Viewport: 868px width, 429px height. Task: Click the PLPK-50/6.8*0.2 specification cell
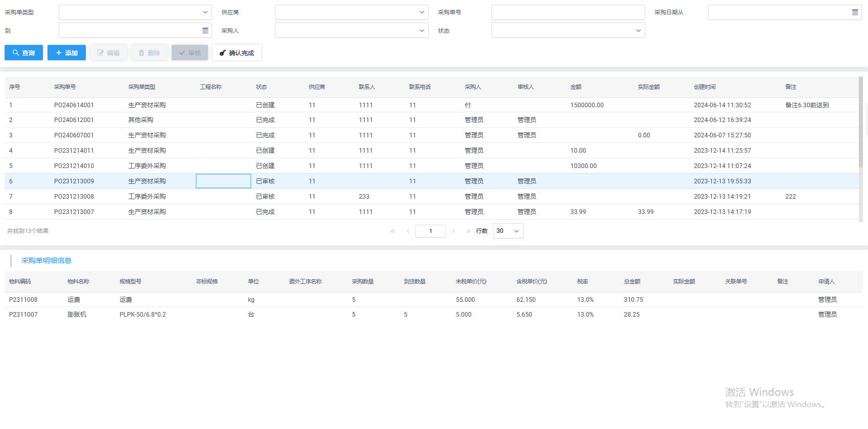[x=143, y=315]
